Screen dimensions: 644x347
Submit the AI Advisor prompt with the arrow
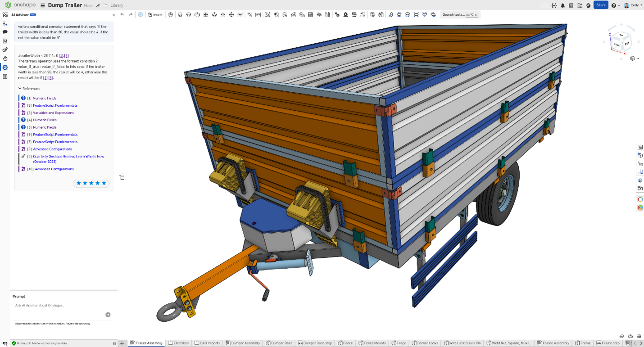coord(108,315)
